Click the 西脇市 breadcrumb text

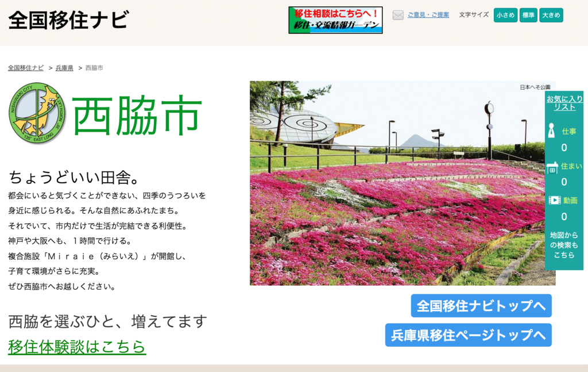tap(94, 68)
